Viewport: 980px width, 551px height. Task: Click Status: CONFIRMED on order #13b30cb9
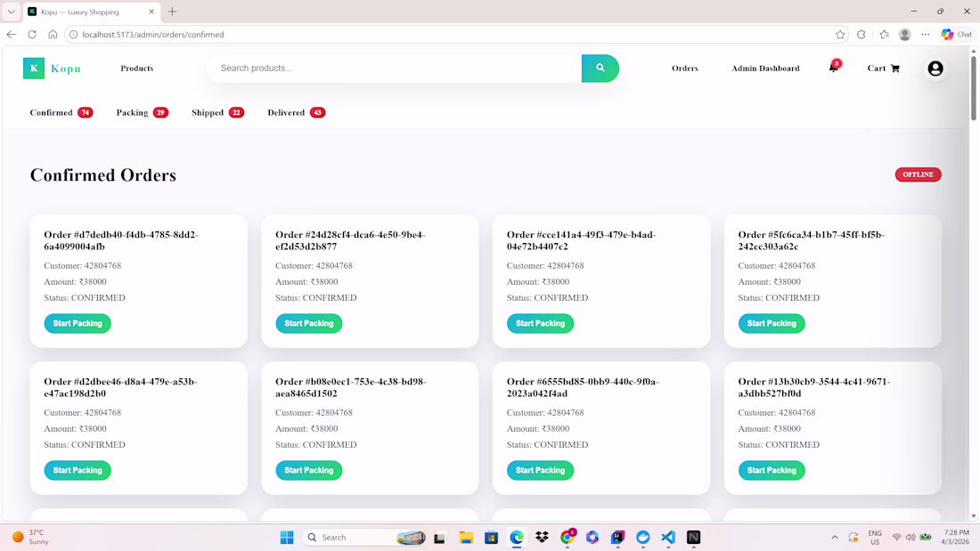pos(779,445)
